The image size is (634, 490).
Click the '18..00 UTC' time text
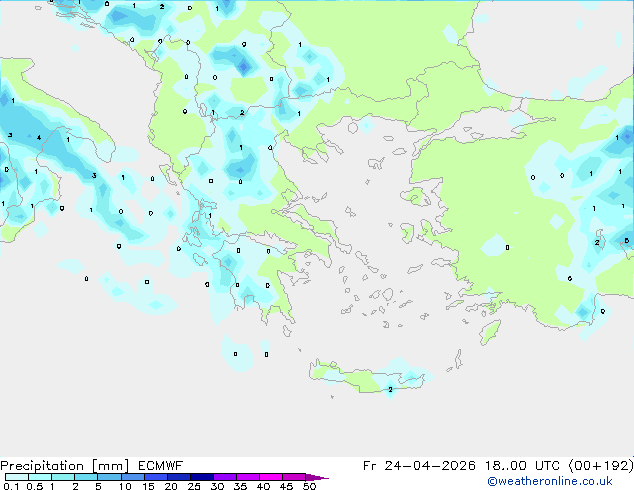tap(522, 466)
